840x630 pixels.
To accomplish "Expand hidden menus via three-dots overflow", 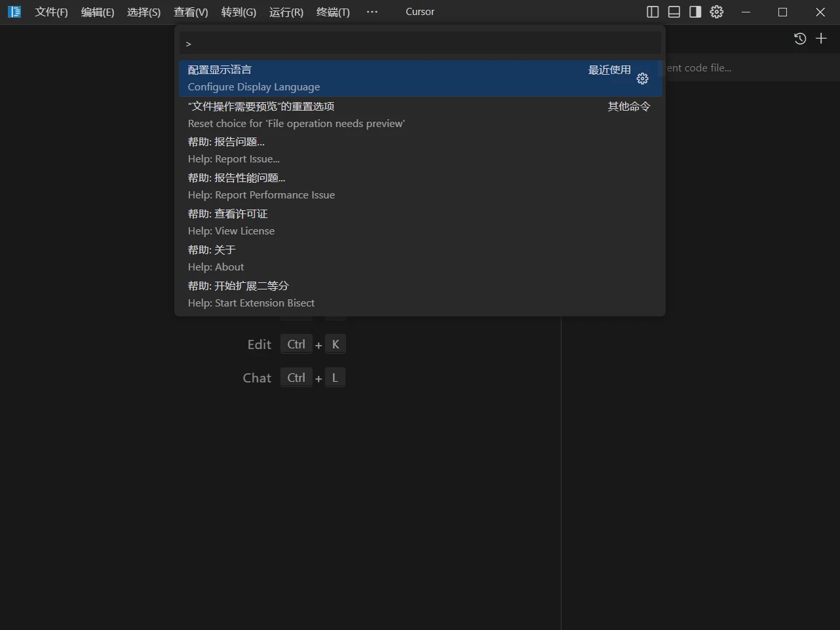I will [372, 12].
